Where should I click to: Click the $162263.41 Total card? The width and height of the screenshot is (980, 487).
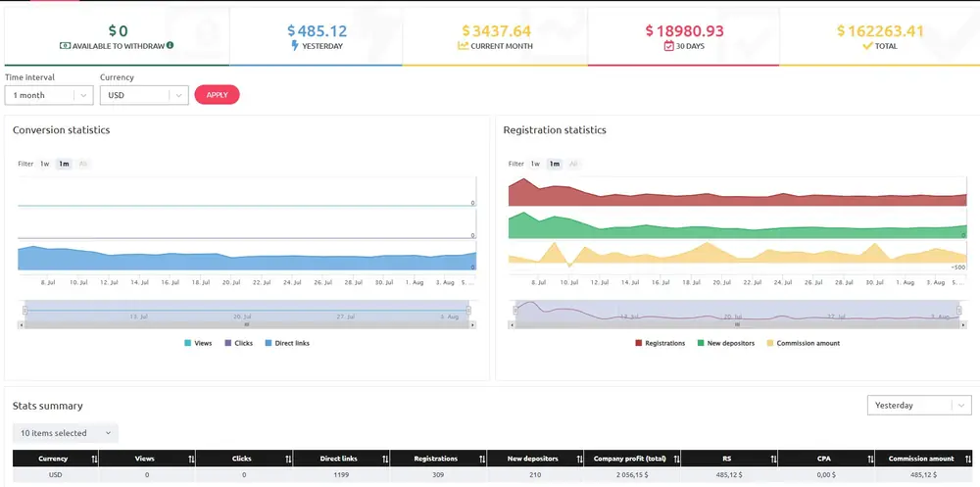click(x=880, y=36)
